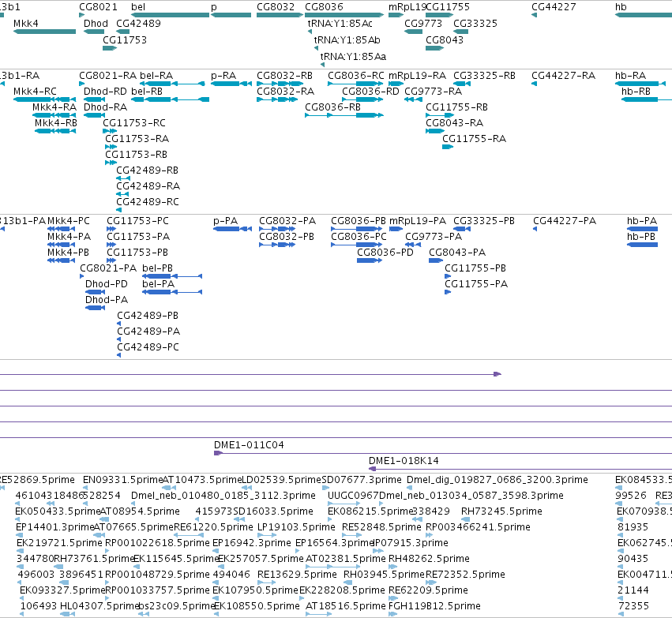The height and width of the screenshot is (618, 672).
Task: Select the LD02539.5prime EST label
Action: [x=282, y=480]
